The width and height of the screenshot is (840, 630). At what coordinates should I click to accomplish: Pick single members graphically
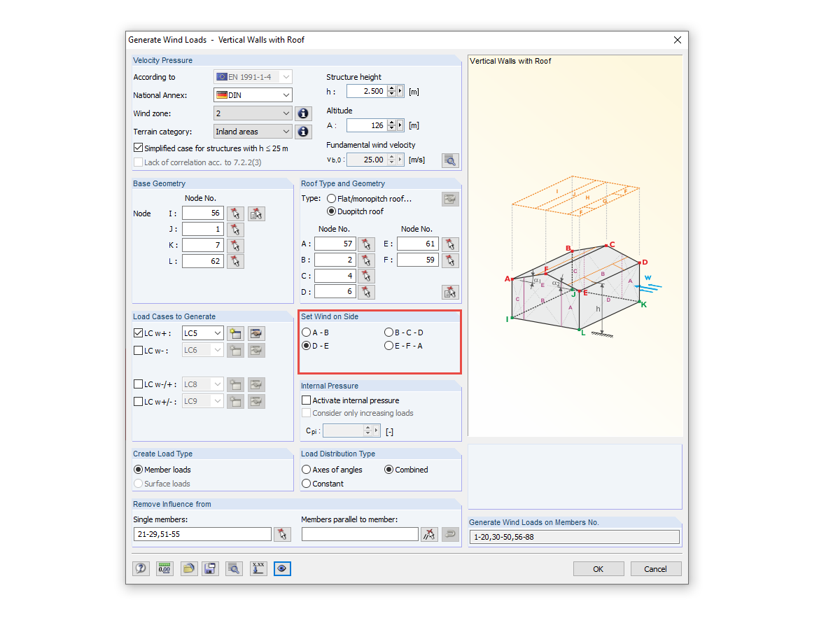(x=282, y=534)
